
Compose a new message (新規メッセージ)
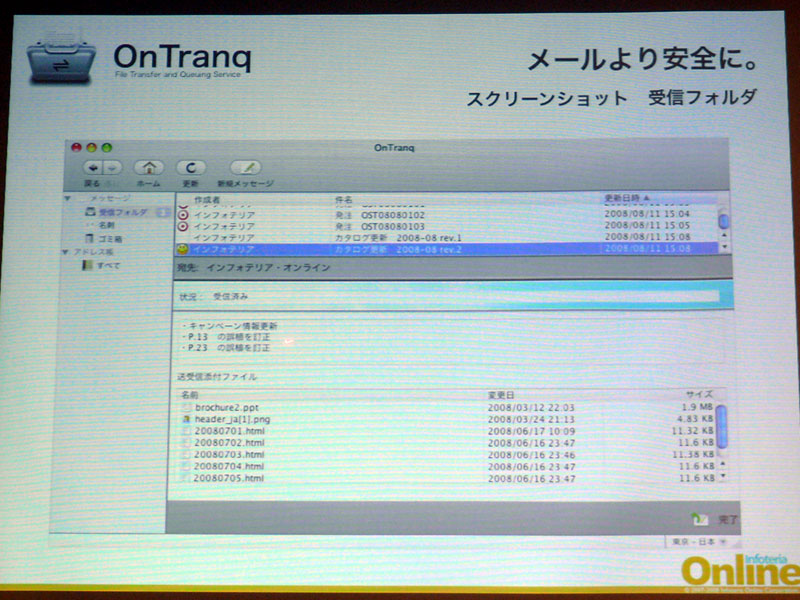(x=245, y=167)
